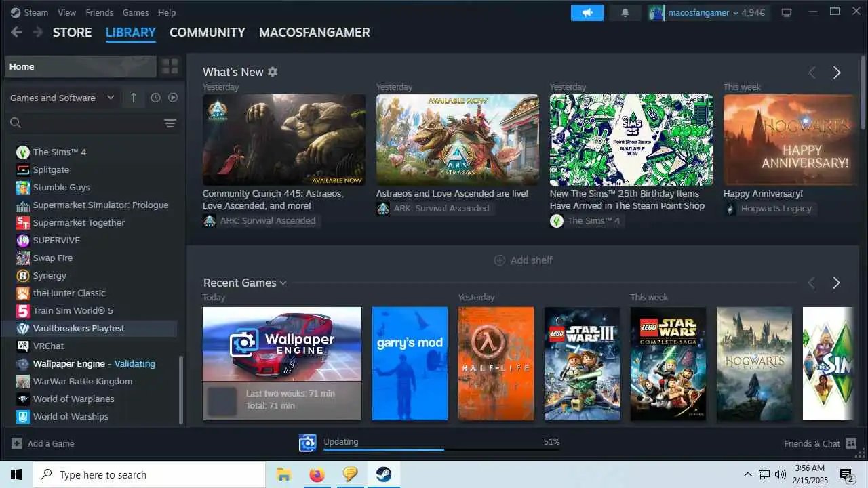Expand the Recent Games shelf dropdown
868x488 pixels.
coord(283,283)
